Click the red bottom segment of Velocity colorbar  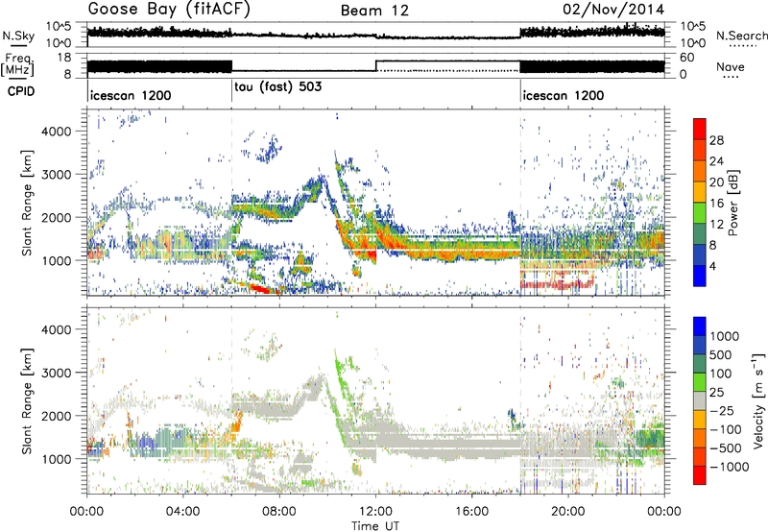(x=700, y=475)
